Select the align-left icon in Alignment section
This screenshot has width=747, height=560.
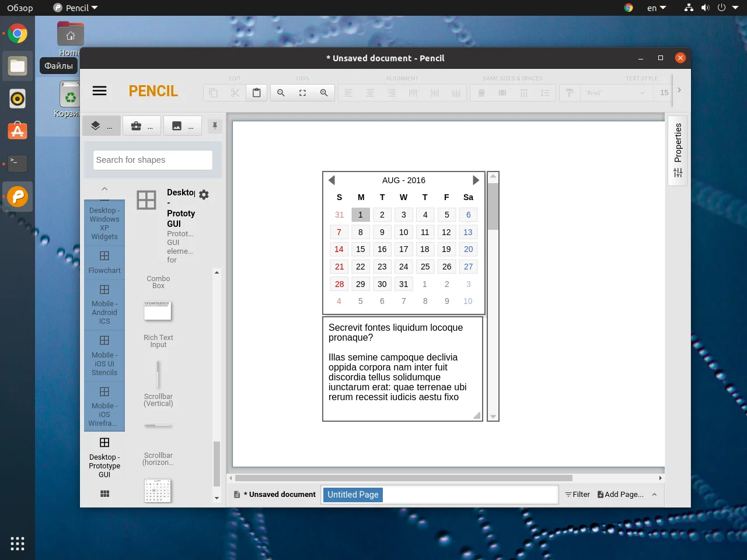pyautogui.click(x=348, y=92)
